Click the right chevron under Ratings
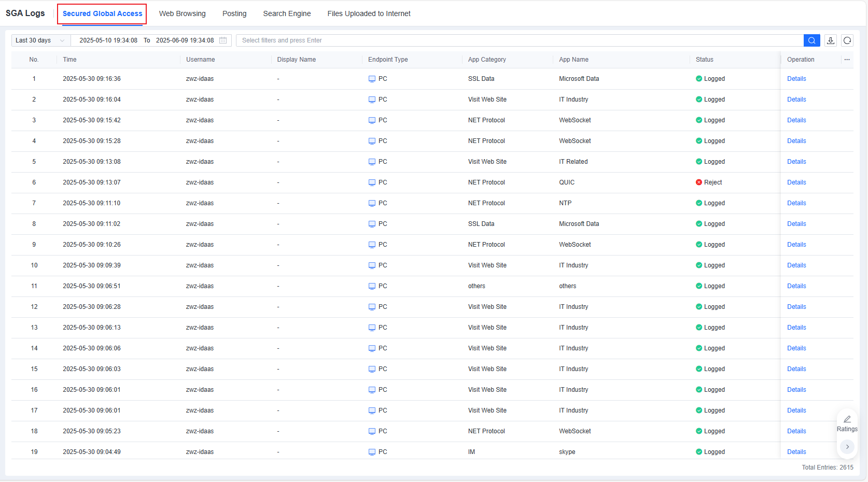 [847, 447]
